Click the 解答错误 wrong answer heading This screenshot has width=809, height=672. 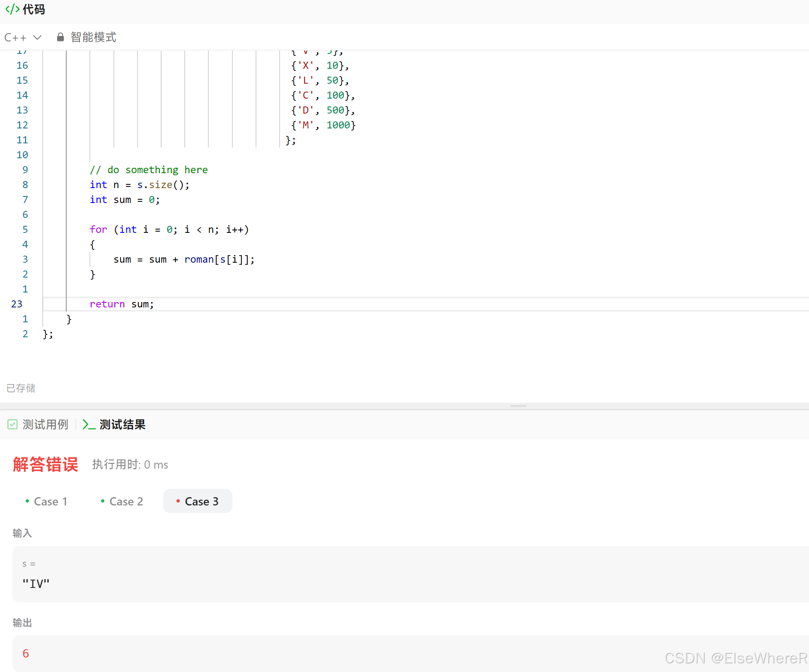[46, 464]
